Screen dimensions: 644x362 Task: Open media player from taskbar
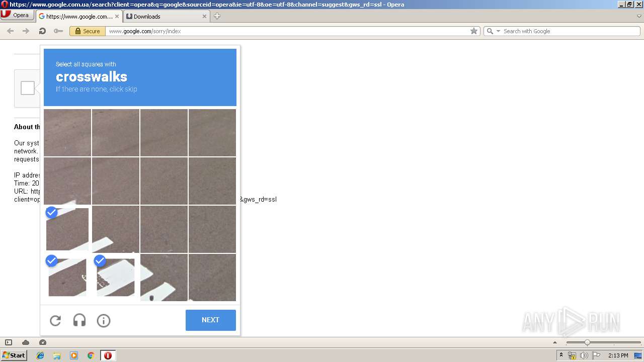click(74, 355)
